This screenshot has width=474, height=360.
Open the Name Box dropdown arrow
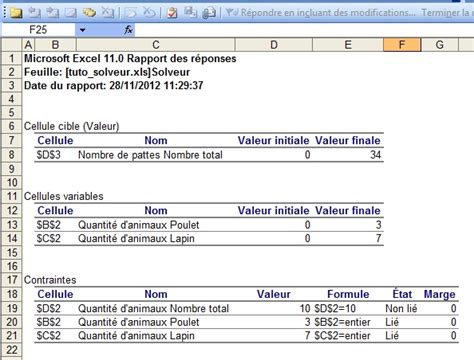tap(82, 30)
